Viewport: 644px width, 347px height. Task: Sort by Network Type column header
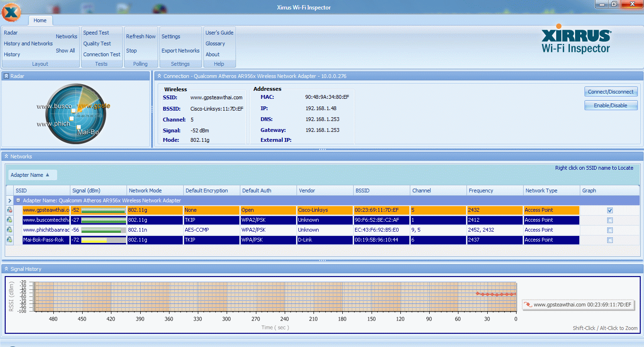pyautogui.click(x=552, y=191)
